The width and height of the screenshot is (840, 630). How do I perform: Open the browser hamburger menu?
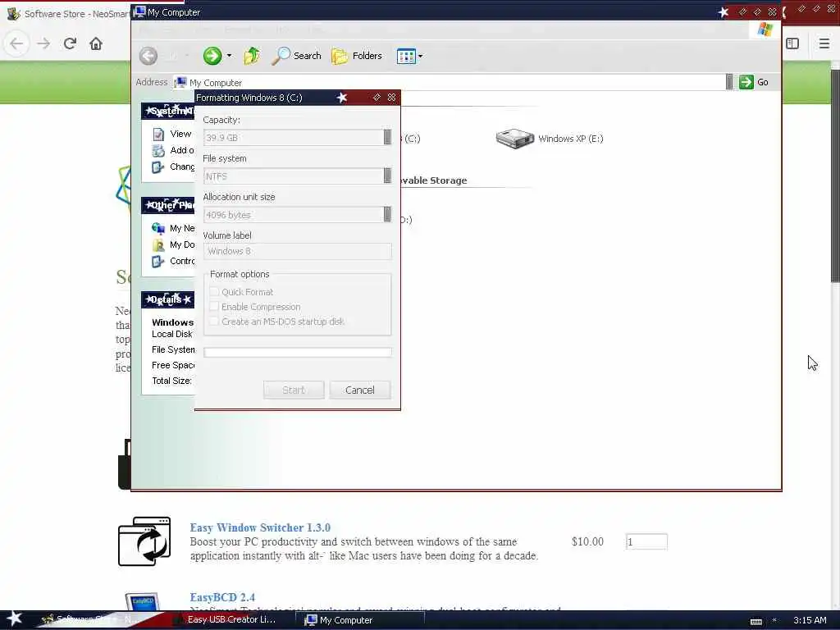click(824, 43)
